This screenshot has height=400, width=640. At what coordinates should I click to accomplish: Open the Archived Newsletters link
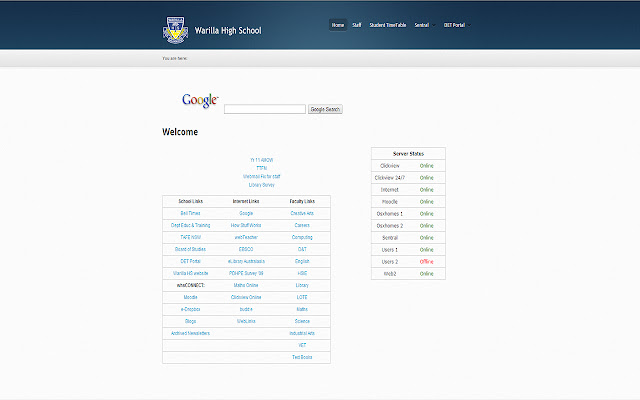pos(191,333)
